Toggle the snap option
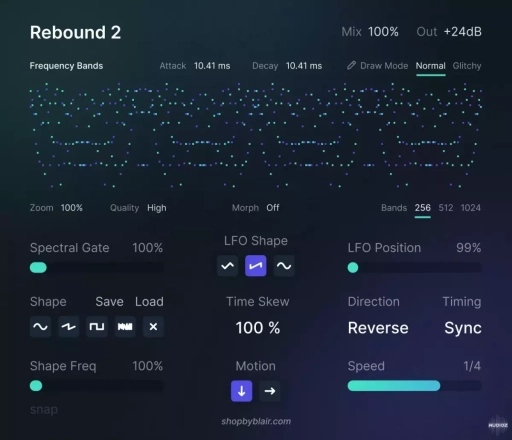 [x=44, y=410]
